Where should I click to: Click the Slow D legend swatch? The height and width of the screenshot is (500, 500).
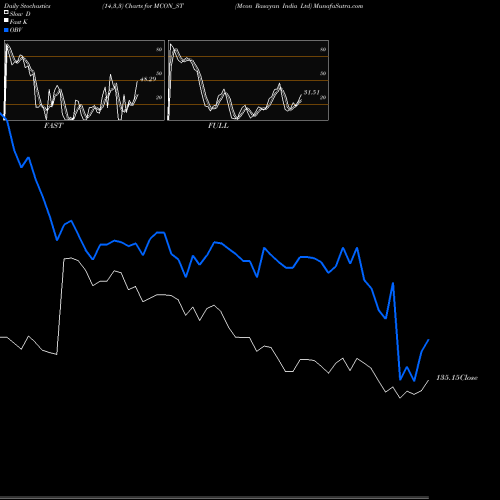coord(6,12)
